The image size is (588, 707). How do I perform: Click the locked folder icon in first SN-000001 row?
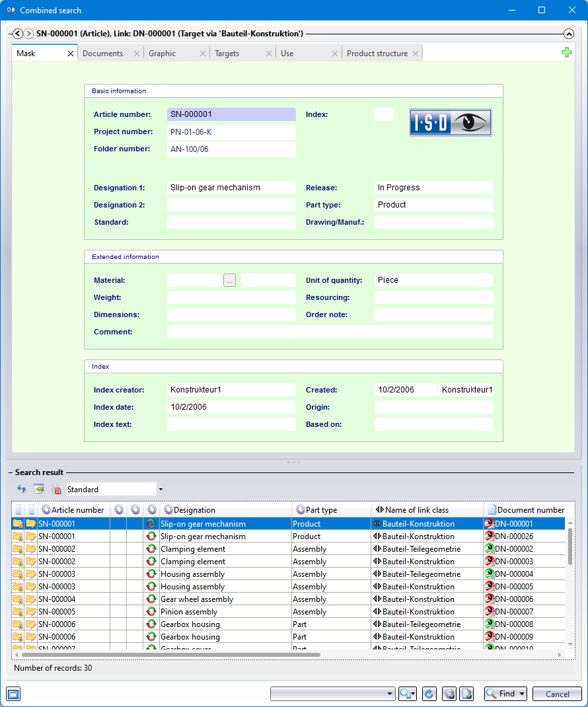(18, 523)
